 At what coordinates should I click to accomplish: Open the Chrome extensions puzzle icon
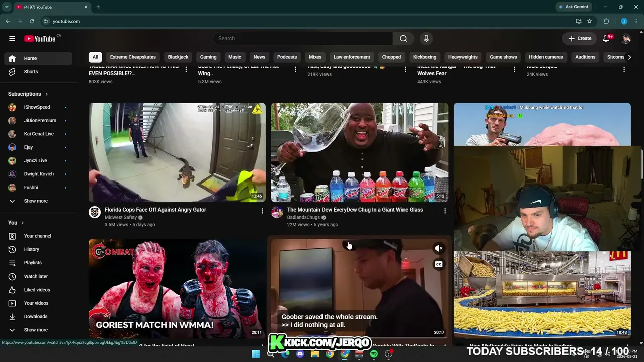pos(606,21)
